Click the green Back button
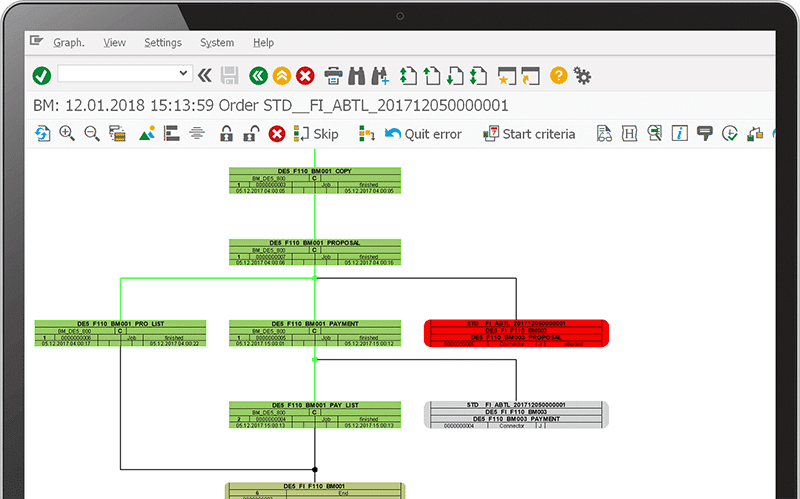Viewport: 800px width, 499px height. point(259,76)
